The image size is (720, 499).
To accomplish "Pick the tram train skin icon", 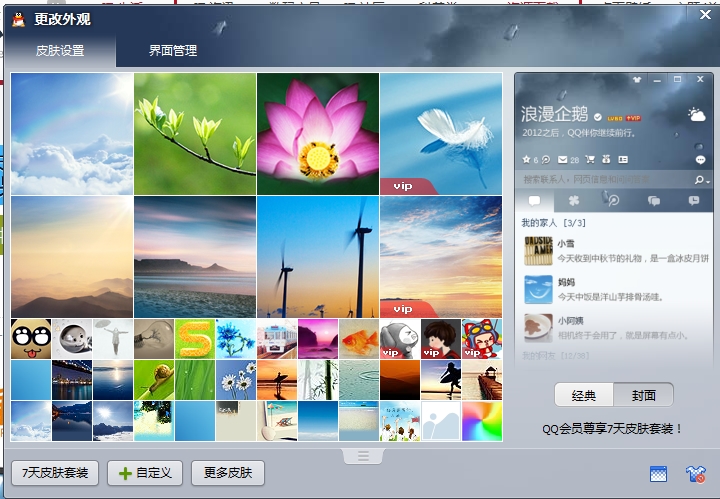I will [277, 339].
